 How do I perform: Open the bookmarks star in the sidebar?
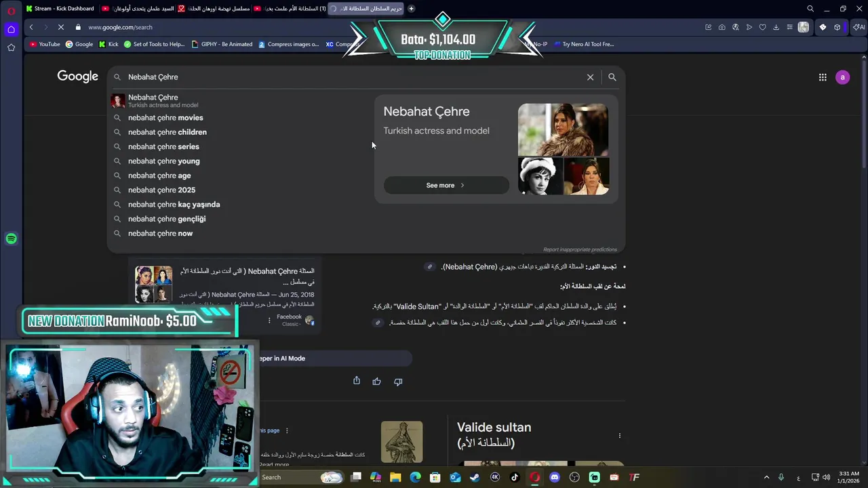[x=11, y=47]
